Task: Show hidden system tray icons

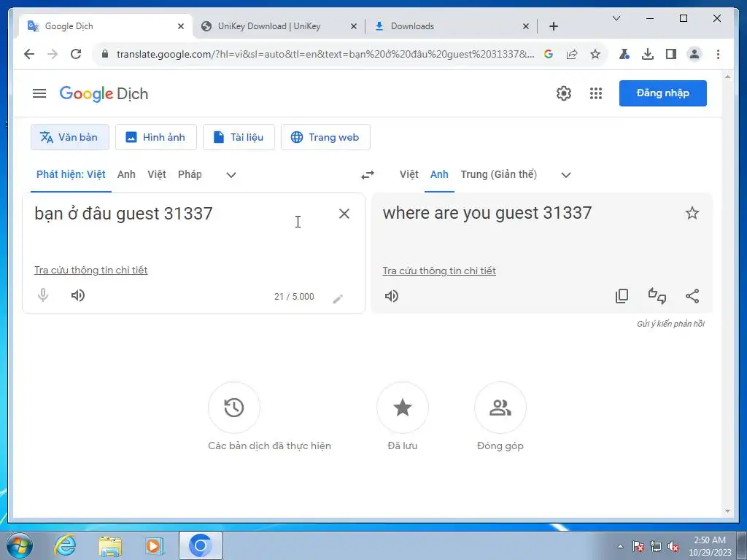Action: pyautogui.click(x=620, y=546)
